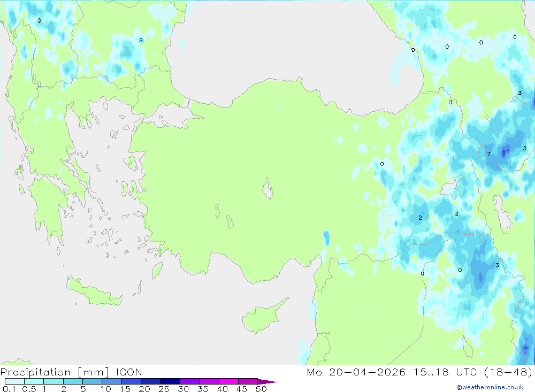Click the '15..18 UTC' time range text
The height and width of the screenshot is (392, 535).
445,372
